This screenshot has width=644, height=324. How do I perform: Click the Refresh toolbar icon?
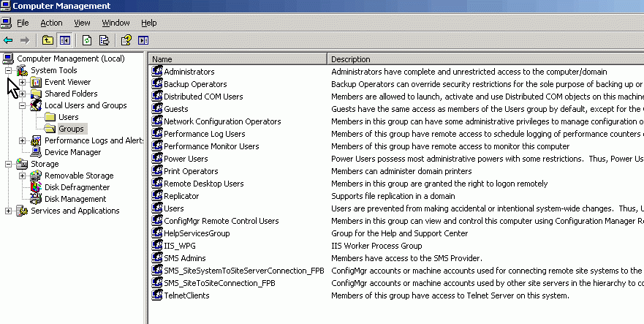(87, 40)
